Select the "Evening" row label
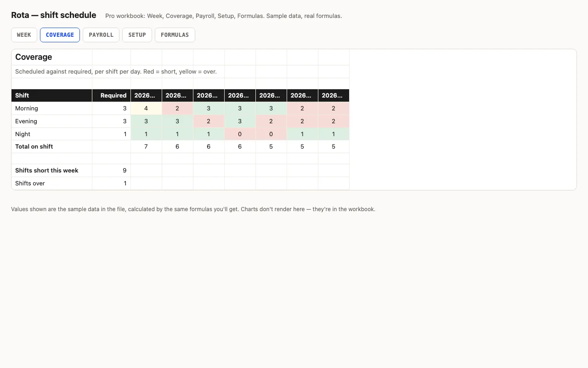This screenshot has width=588, height=368. pos(52,121)
